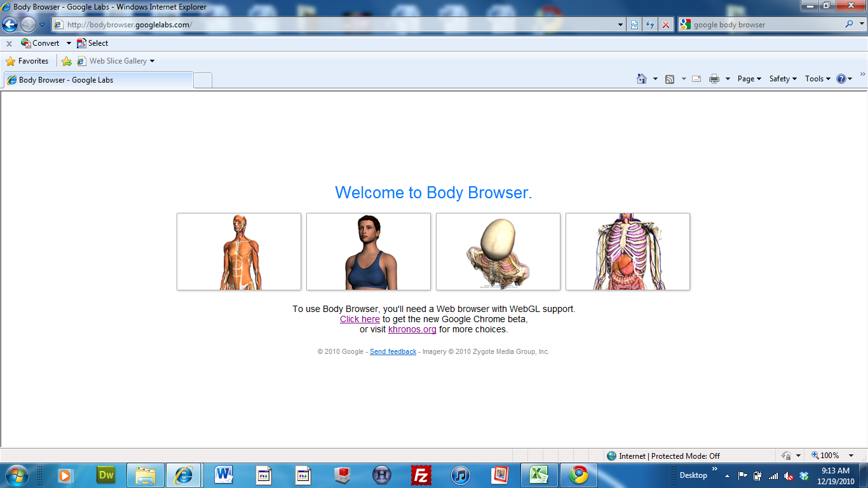Click the Internet Protected Mode Off status
868x488 pixels.
click(x=663, y=456)
